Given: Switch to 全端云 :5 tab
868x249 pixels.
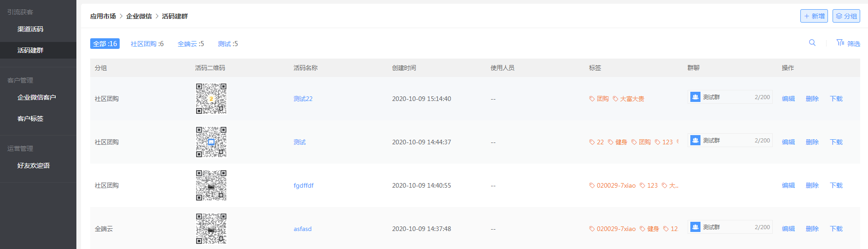Looking at the screenshot, I should [x=191, y=44].
